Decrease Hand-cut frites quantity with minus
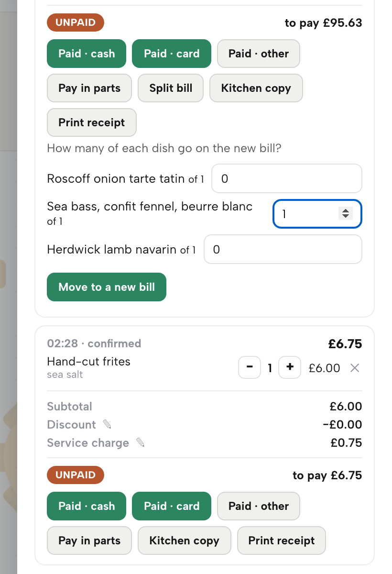 [250, 367]
